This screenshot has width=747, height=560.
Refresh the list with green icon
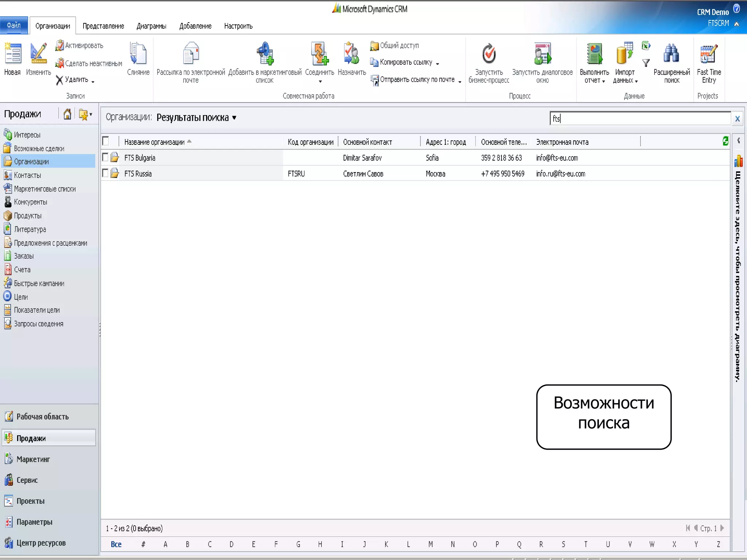pos(725,141)
